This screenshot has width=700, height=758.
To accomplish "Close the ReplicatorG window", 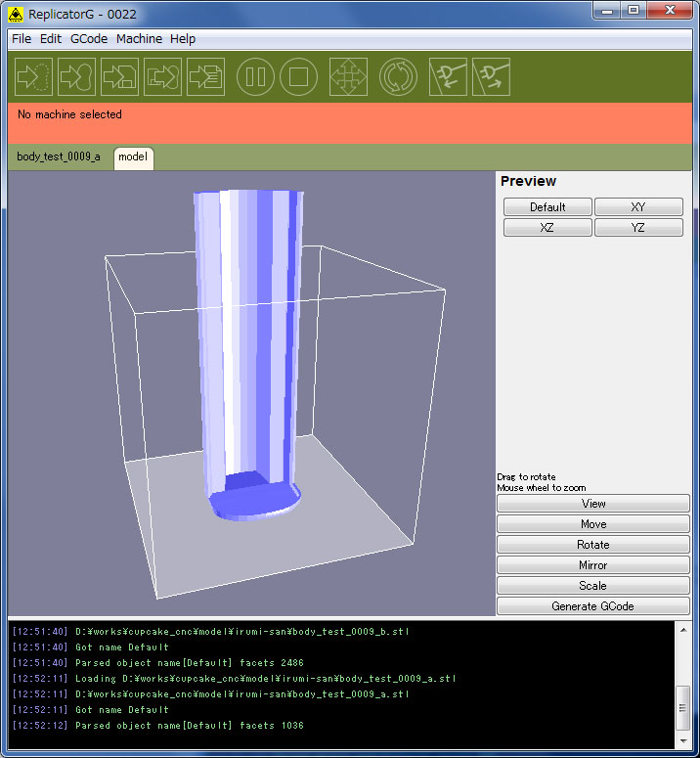I will tap(670, 11).
